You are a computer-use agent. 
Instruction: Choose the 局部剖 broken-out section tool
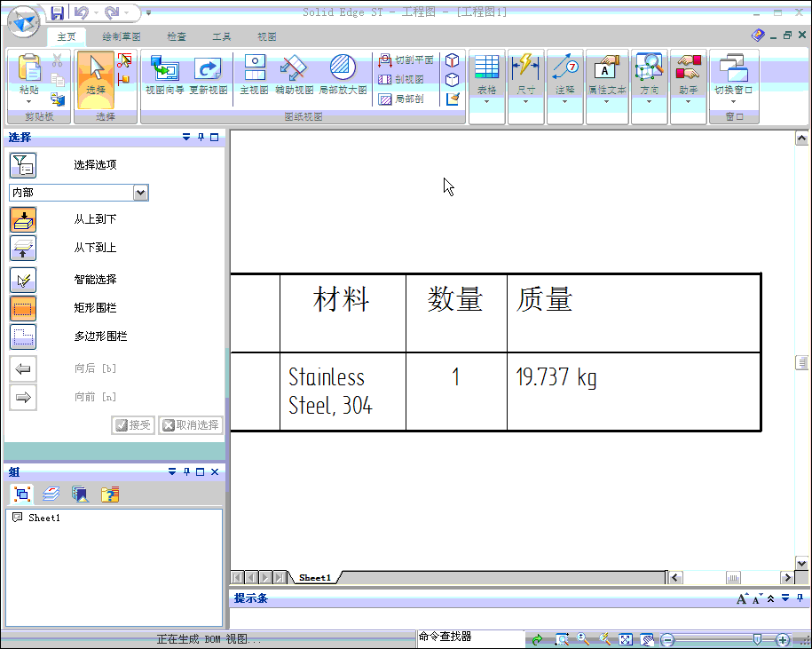pyautogui.click(x=401, y=99)
